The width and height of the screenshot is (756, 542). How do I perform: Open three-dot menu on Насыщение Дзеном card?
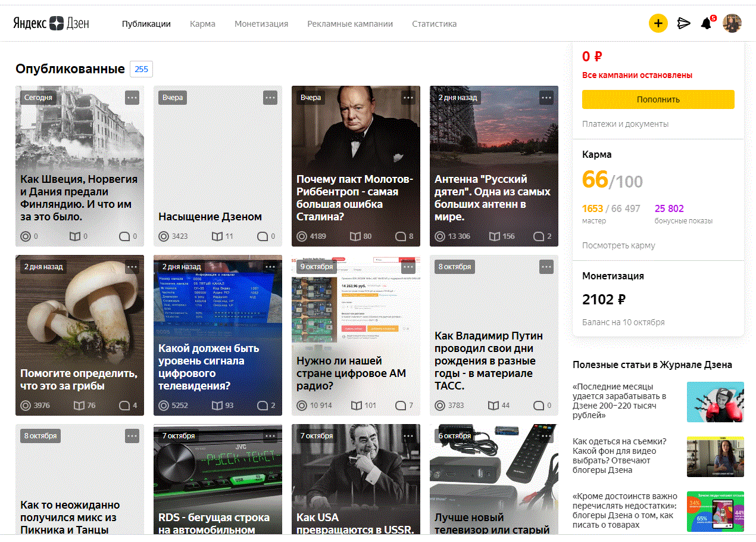(270, 97)
